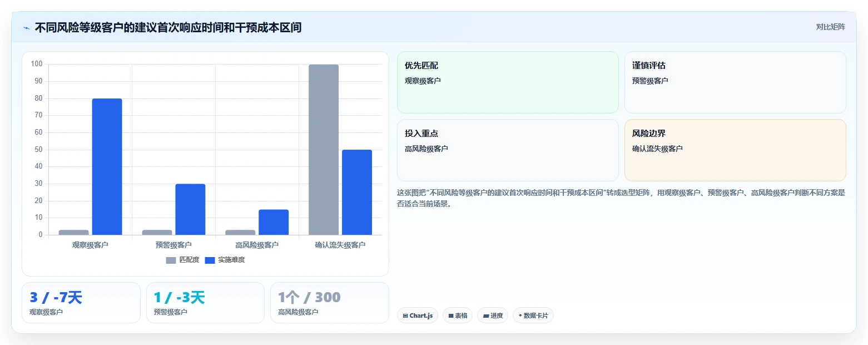868x345 pixels.
Task: Click the 预警级客户 x-axis label
Action: [x=173, y=245]
